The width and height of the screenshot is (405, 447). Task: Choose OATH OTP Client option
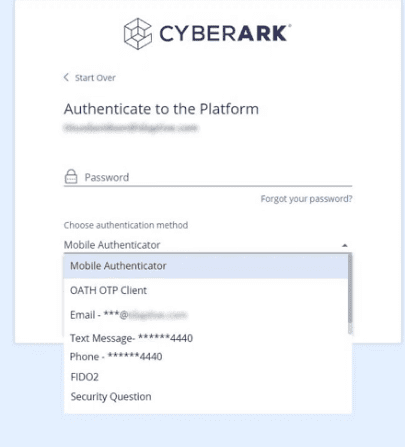(x=206, y=290)
